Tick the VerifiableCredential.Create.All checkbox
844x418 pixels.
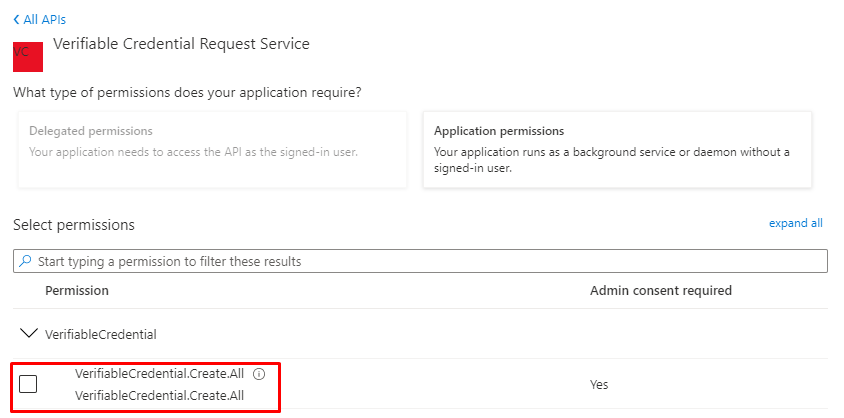tap(28, 384)
